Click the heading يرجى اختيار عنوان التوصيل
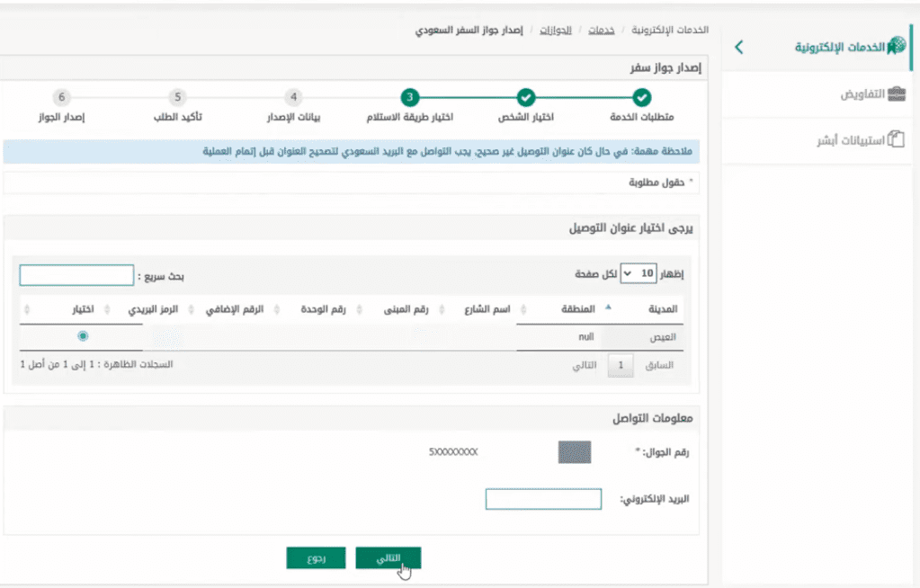 (x=630, y=227)
